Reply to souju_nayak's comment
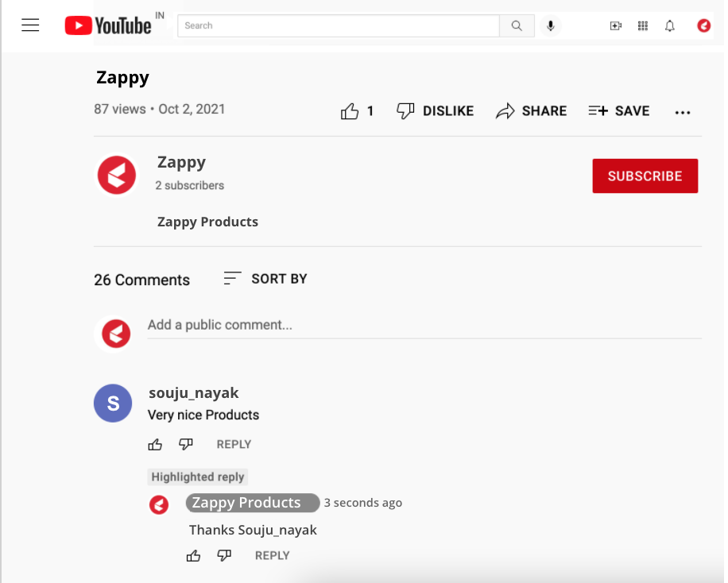The image size is (728, 583). tap(234, 445)
